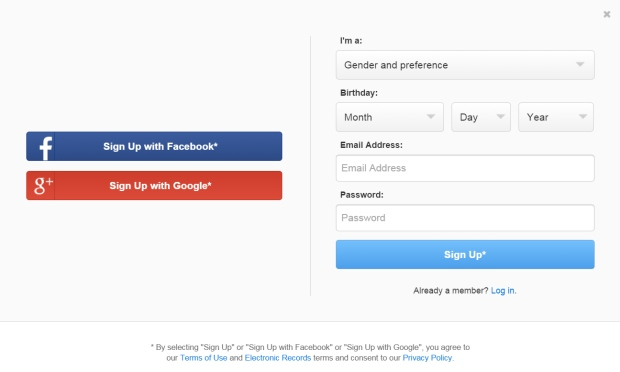Follow the Log in link
The image size is (620, 372).
pyautogui.click(x=503, y=291)
